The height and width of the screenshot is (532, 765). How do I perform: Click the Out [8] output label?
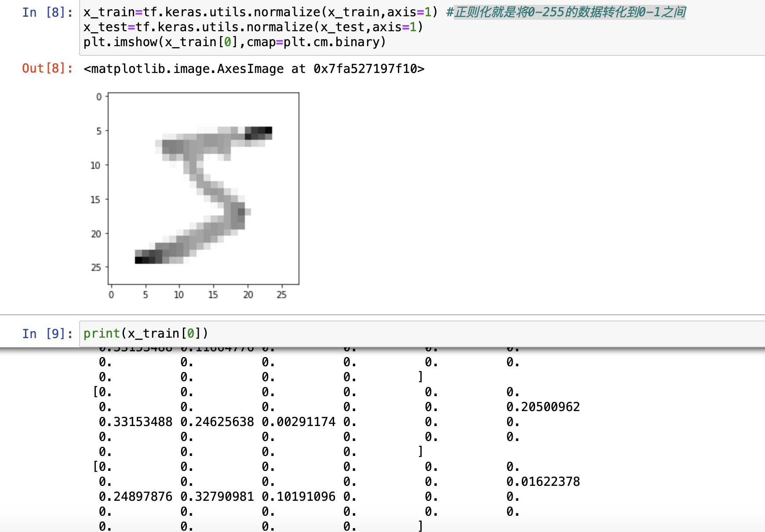click(x=46, y=69)
